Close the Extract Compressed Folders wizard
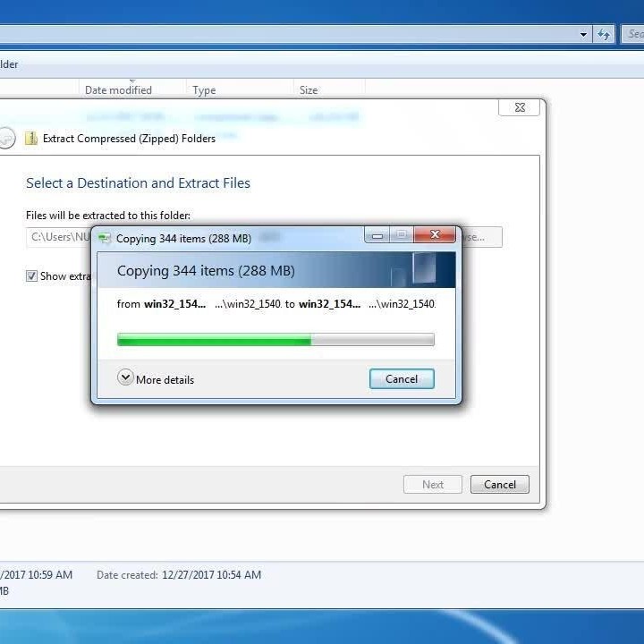Viewport: 644px width, 644px height. 520,107
